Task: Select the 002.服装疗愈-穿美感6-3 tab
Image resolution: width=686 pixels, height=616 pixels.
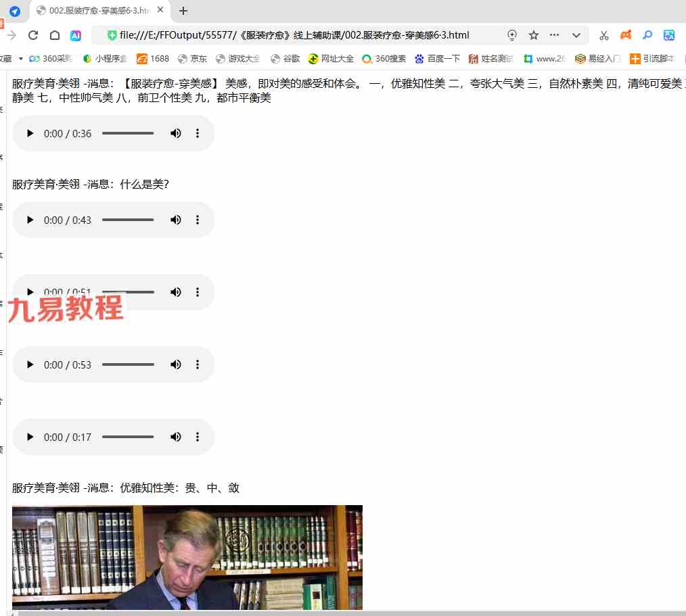Action: 99,11
